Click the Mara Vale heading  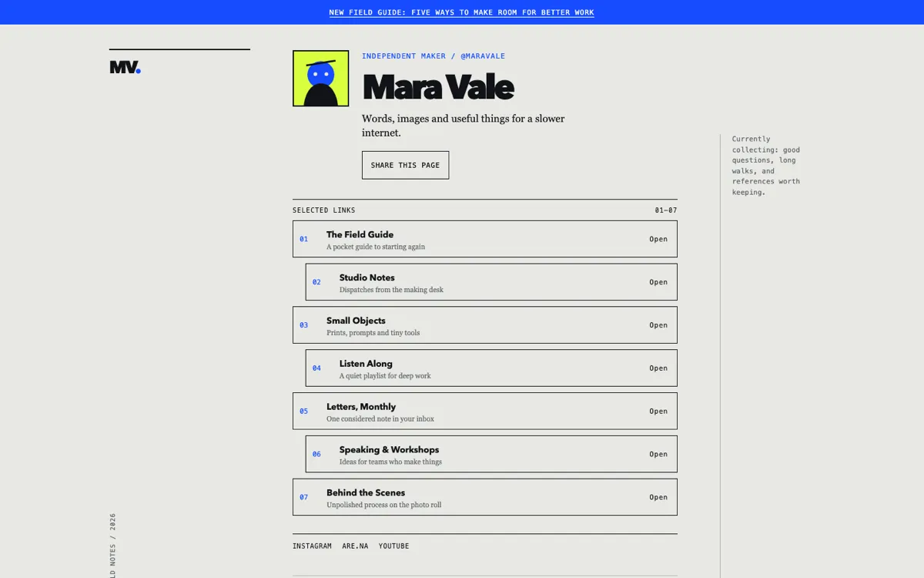(438, 87)
